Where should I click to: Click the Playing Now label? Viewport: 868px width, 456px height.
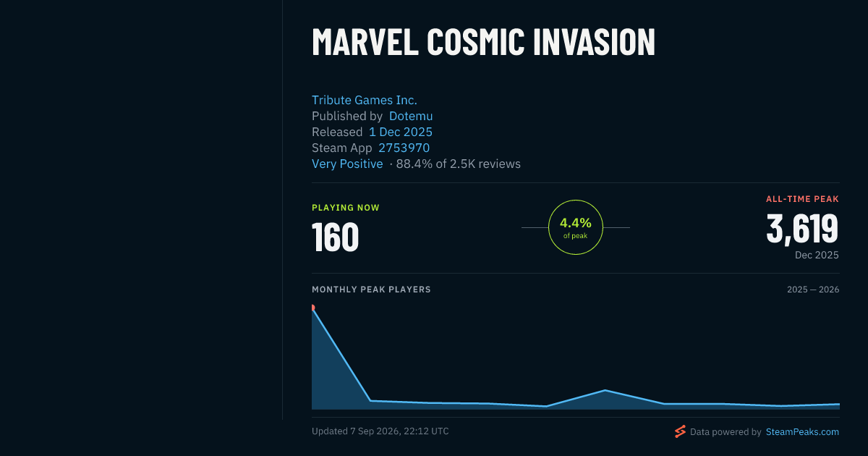pyautogui.click(x=346, y=208)
